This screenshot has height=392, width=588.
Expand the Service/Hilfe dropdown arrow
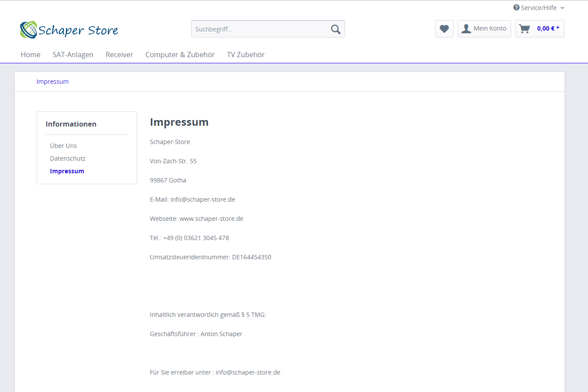pyautogui.click(x=562, y=8)
